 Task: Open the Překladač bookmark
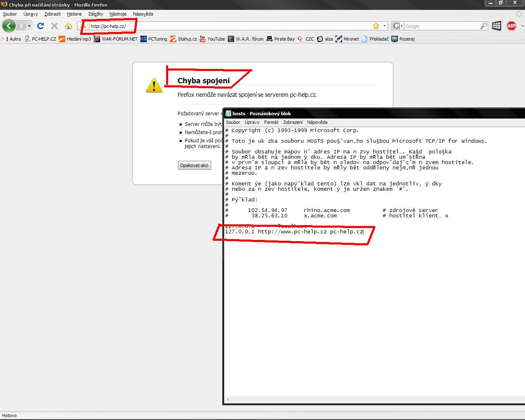click(375, 39)
